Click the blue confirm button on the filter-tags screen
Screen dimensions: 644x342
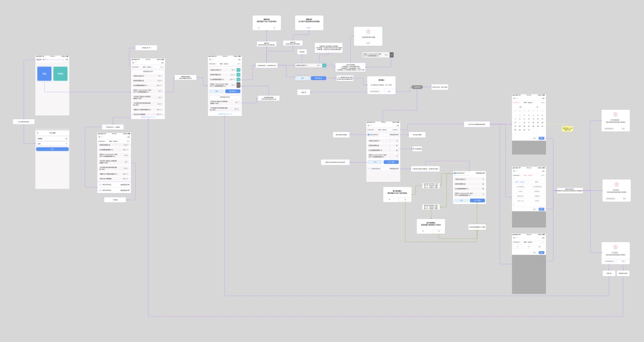tap(541, 209)
